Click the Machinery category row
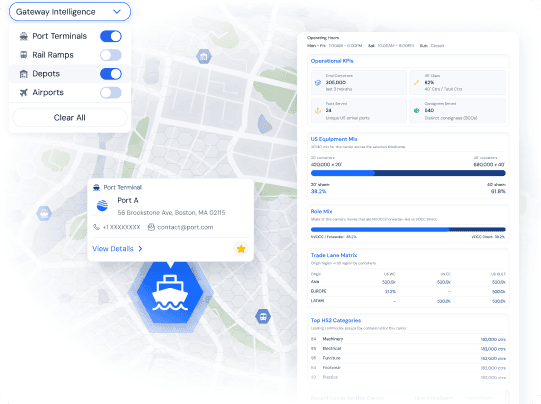The width and height of the screenshot is (541, 404). (408, 339)
